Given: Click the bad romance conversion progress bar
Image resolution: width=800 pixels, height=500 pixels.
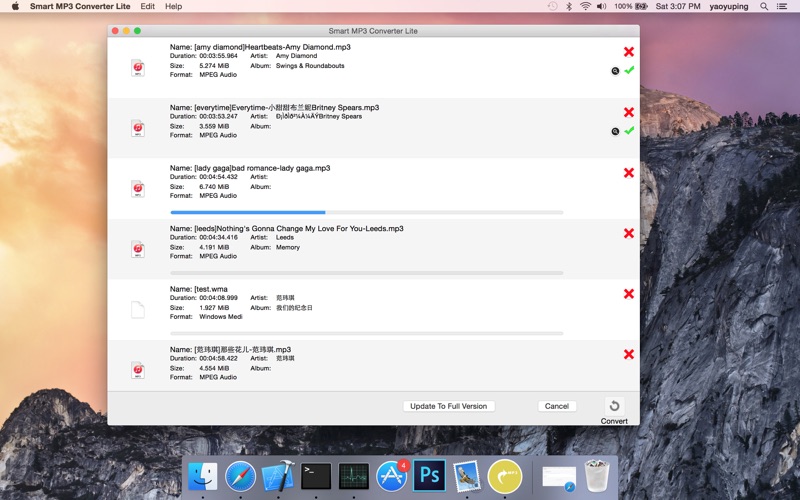Looking at the screenshot, I should pos(367,212).
